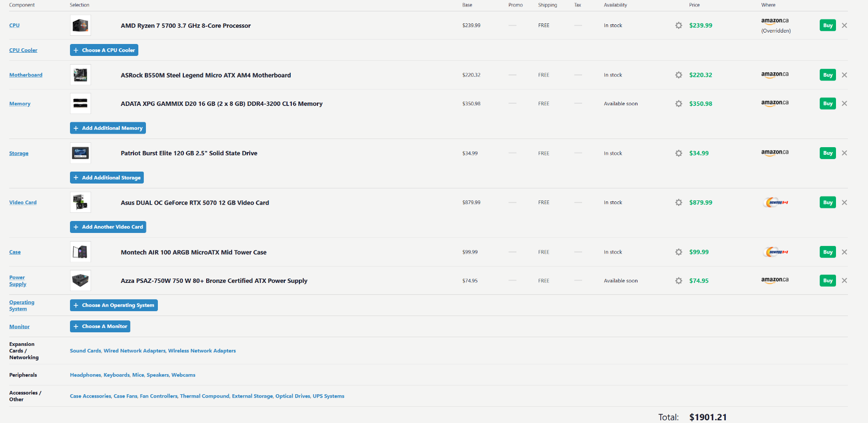The width and height of the screenshot is (868, 423).
Task: Click Add Additional Memory button
Action: pyautogui.click(x=108, y=128)
